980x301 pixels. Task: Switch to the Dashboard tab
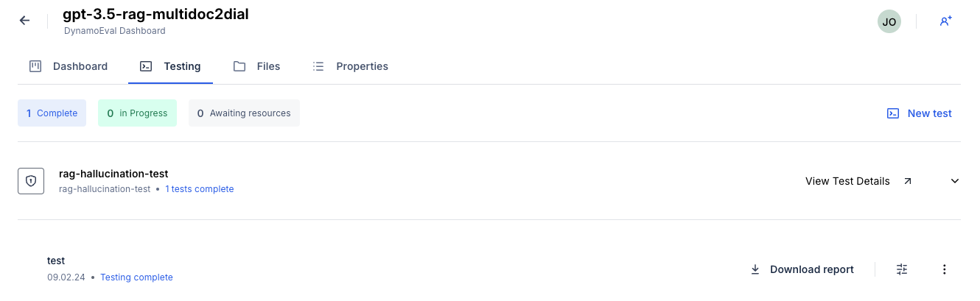[x=69, y=66]
